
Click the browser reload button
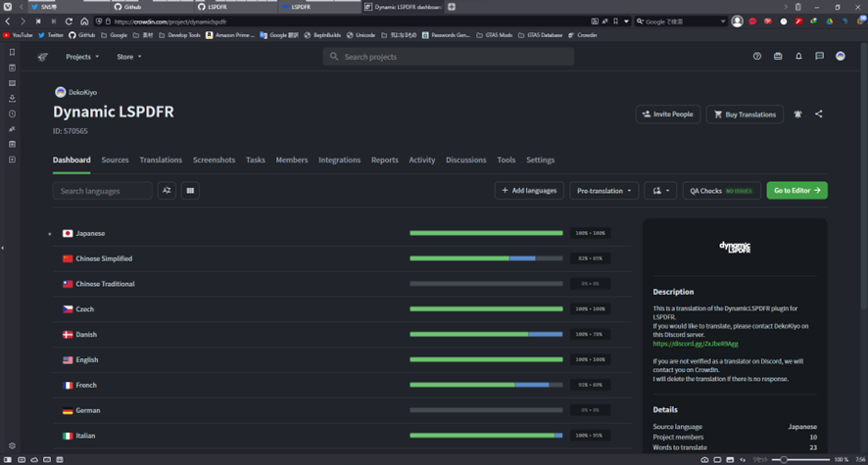point(69,21)
